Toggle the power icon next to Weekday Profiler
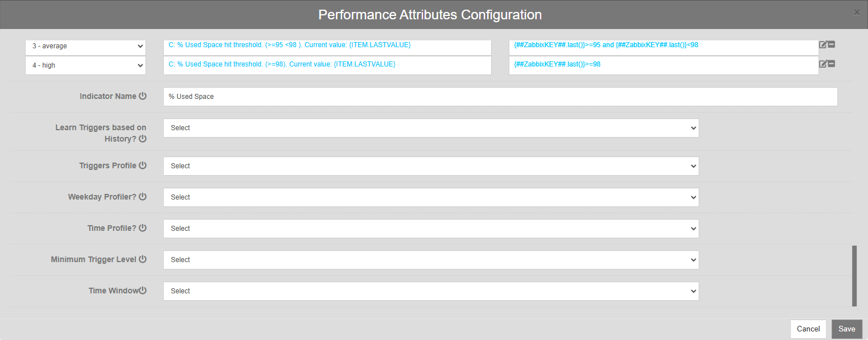Screen dimensions: 868x340 [x=143, y=197]
